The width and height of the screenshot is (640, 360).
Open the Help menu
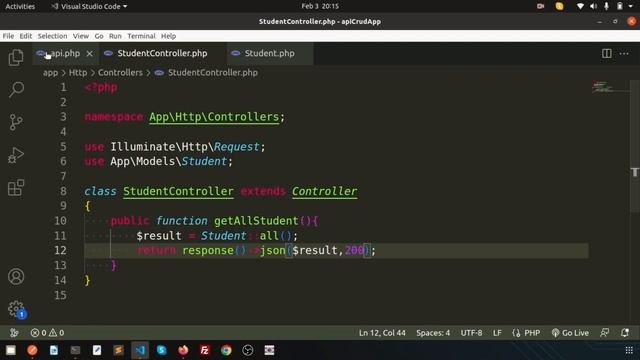pos(168,36)
